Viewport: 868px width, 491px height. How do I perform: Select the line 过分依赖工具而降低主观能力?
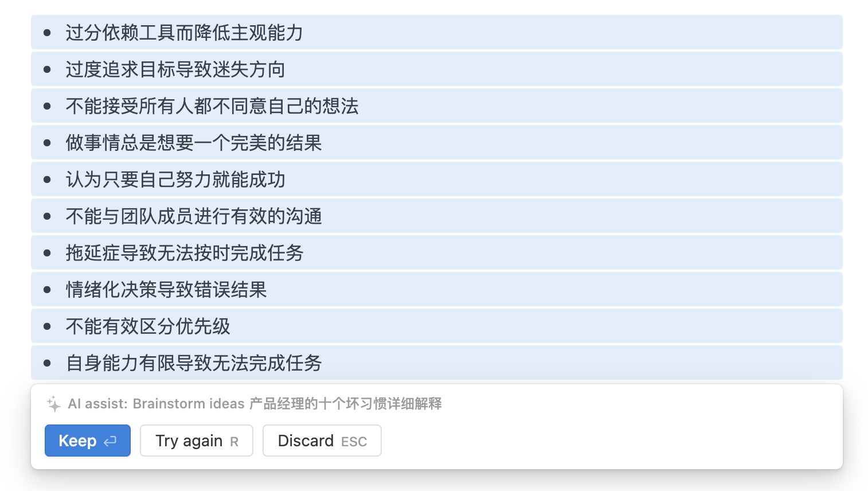coord(184,33)
